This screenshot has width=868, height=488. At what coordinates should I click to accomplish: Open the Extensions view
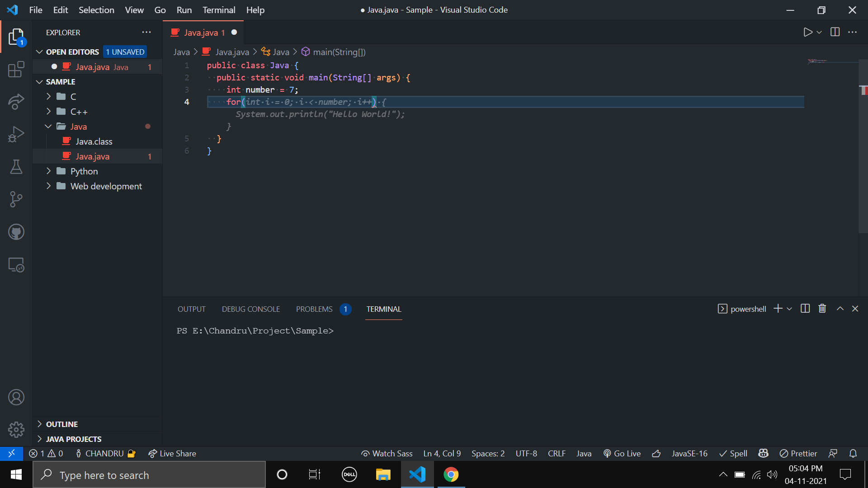[x=16, y=69]
